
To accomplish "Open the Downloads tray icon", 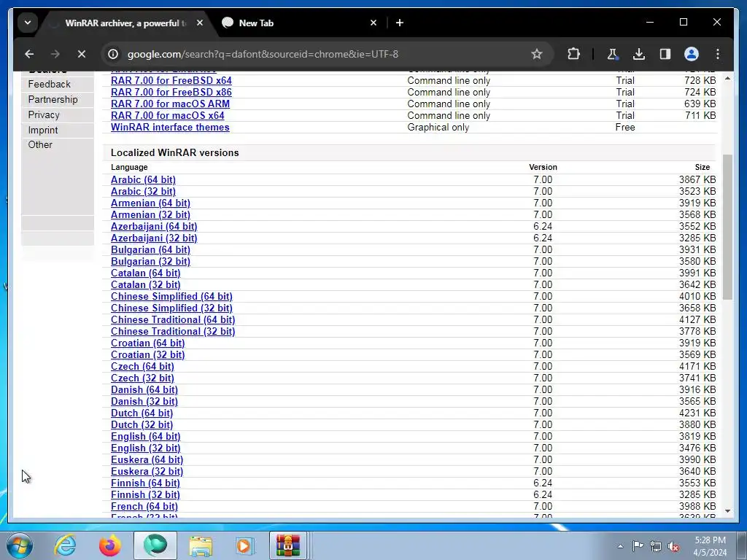I will click(639, 54).
